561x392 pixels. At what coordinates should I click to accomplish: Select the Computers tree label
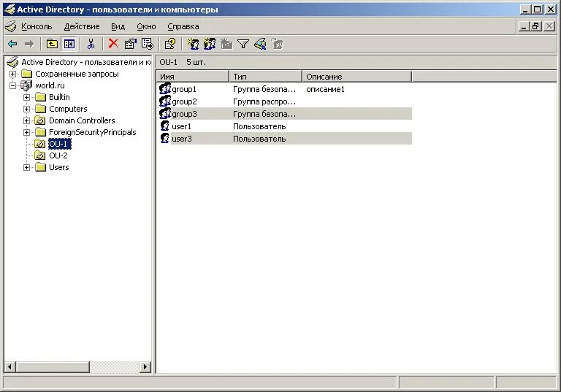click(68, 109)
